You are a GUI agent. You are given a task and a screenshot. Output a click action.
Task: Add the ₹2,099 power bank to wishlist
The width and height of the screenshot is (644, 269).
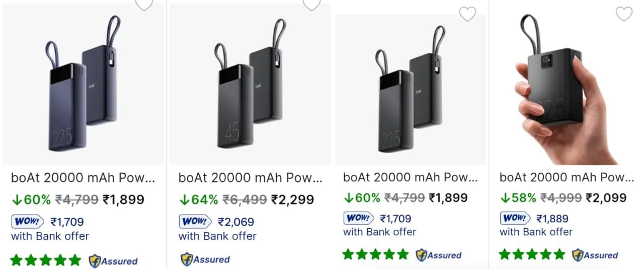click(x=624, y=14)
